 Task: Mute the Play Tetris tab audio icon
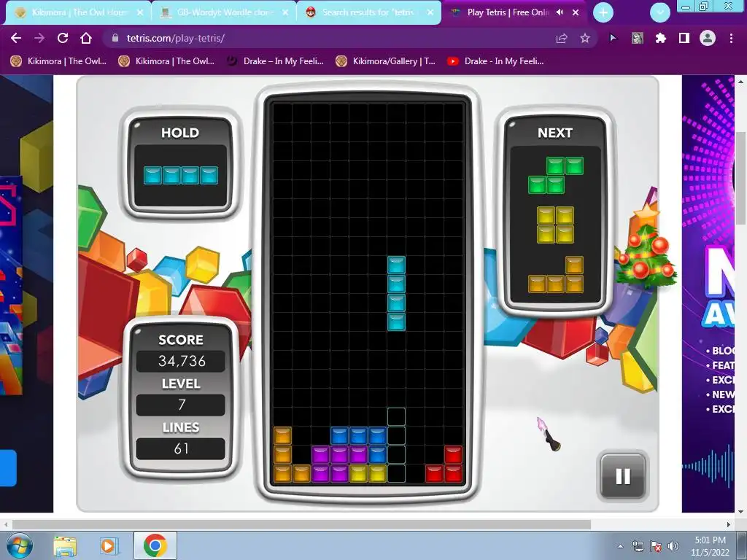pyautogui.click(x=560, y=12)
